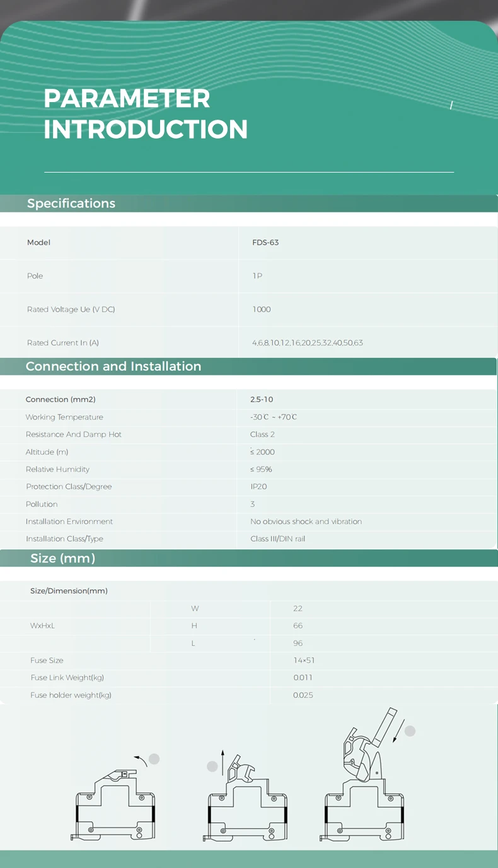
Task: Click the Relative Humidity label
Action: [x=58, y=469]
